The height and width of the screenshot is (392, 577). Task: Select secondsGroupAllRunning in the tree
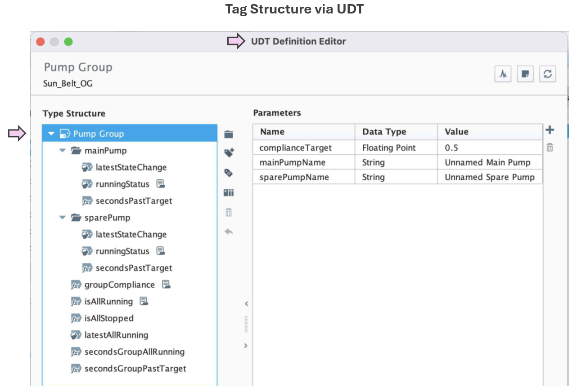(134, 352)
